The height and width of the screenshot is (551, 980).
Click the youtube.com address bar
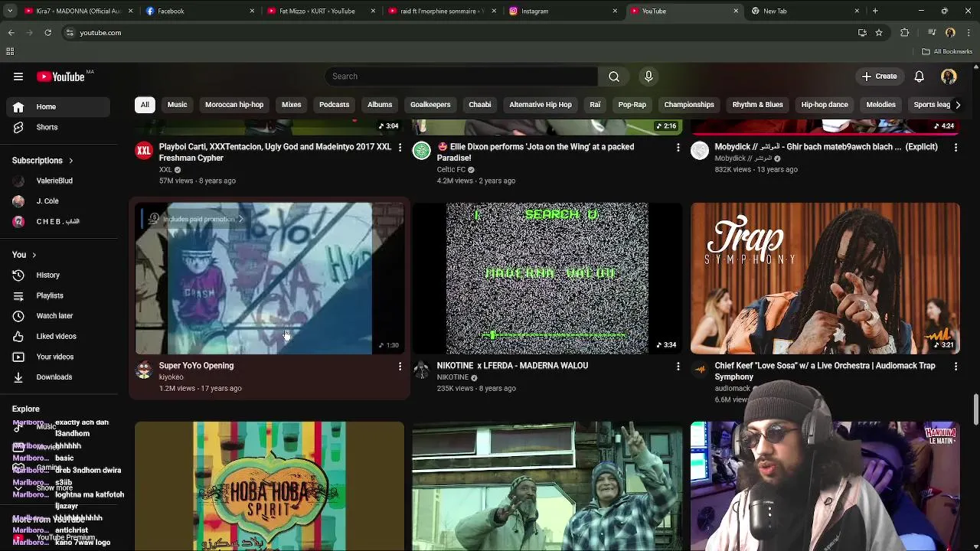(x=459, y=33)
